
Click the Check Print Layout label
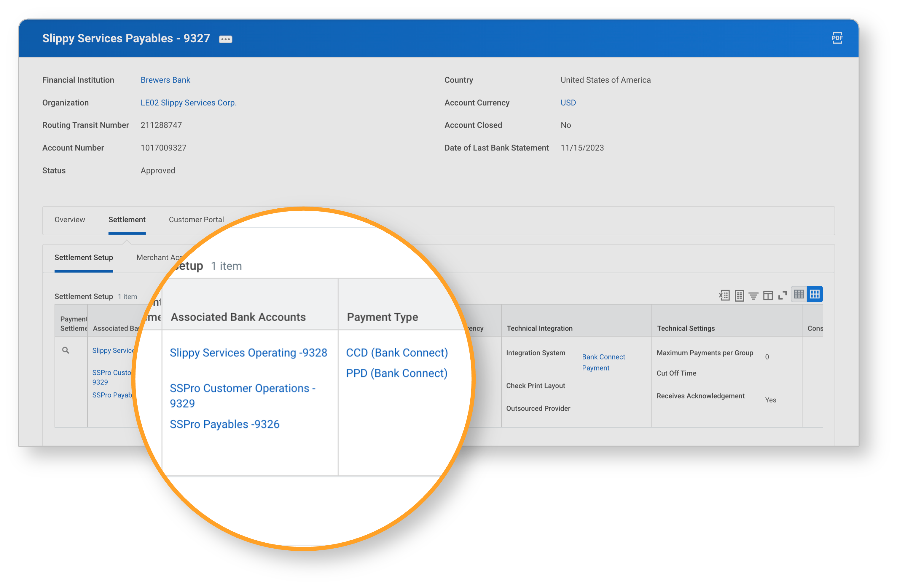click(x=535, y=385)
